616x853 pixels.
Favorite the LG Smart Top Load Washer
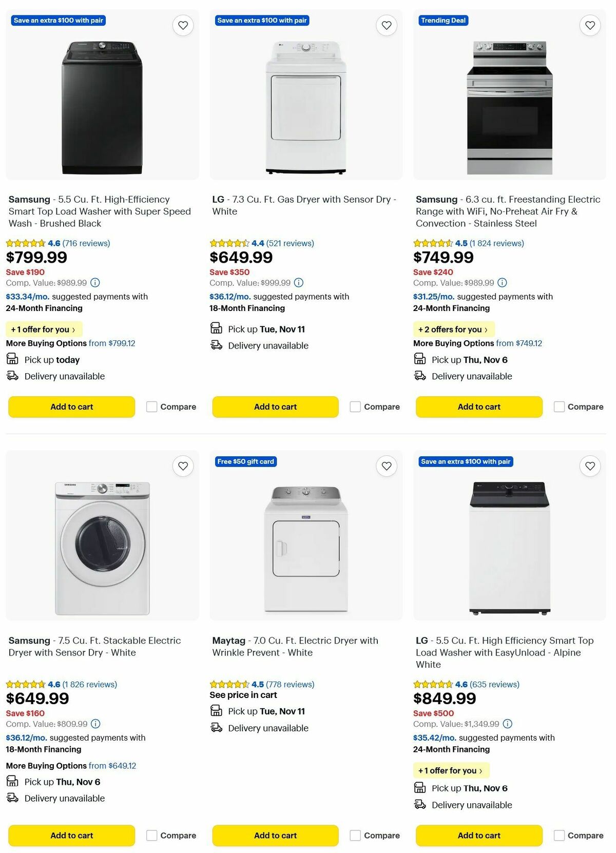pyautogui.click(x=589, y=466)
